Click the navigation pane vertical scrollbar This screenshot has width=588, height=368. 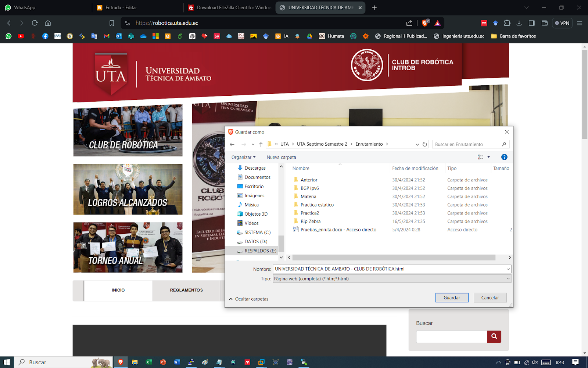[x=281, y=243]
